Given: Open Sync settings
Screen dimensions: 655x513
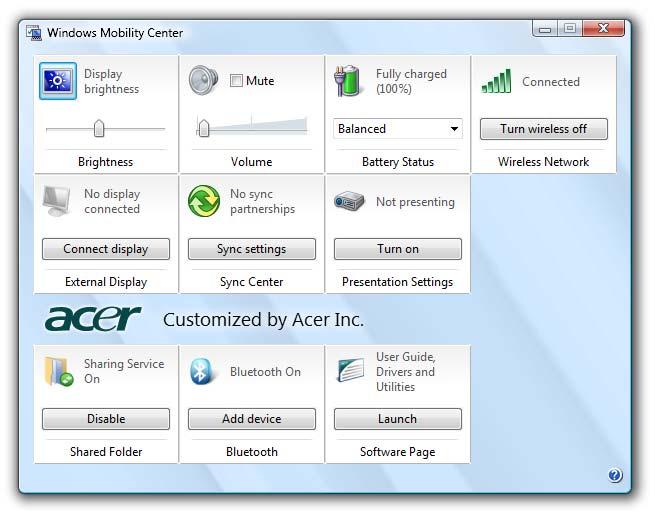Looking at the screenshot, I should (251, 249).
